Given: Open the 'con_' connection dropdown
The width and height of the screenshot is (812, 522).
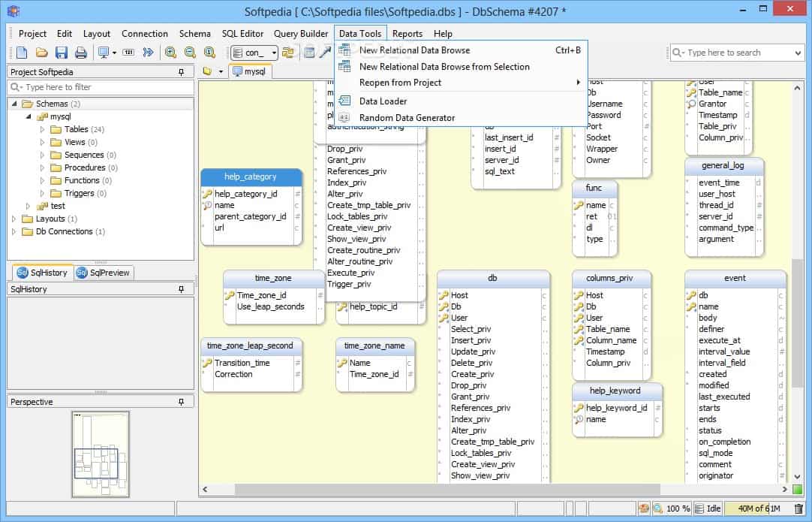Looking at the screenshot, I should [274, 53].
